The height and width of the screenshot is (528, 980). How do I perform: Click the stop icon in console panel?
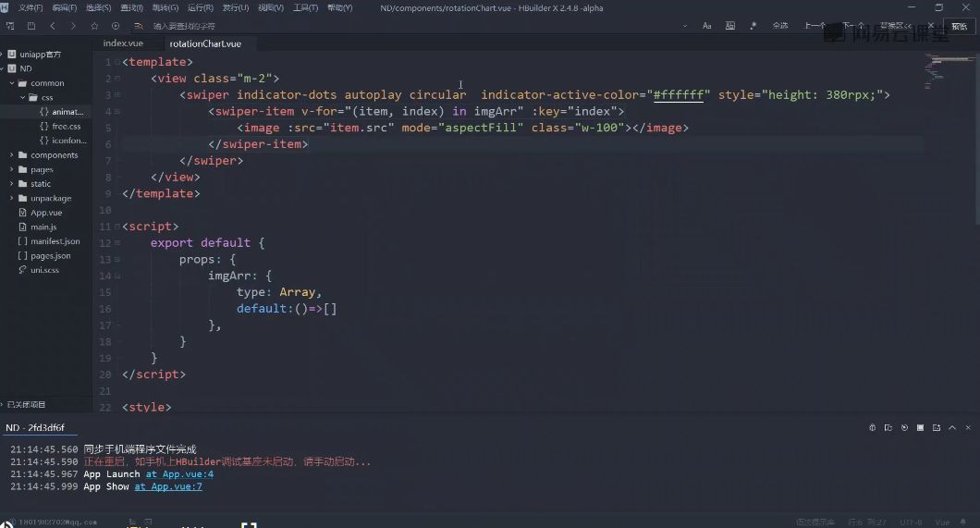click(x=919, y=428)
